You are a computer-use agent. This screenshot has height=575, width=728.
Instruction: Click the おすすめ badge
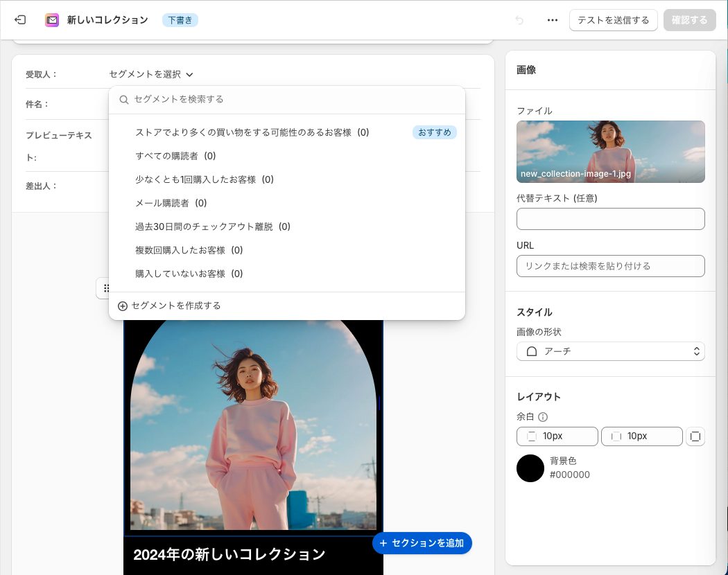point(435,132)
